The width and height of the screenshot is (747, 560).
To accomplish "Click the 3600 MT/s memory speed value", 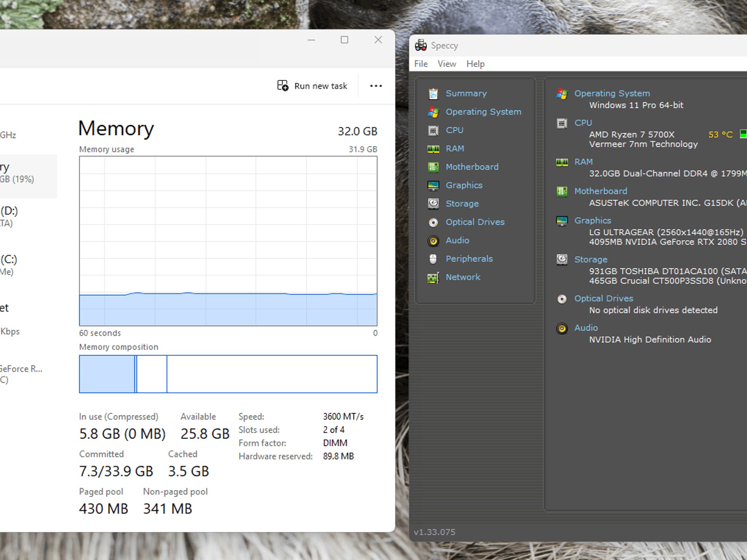I will pyautogui.click(x=343, y=416).
